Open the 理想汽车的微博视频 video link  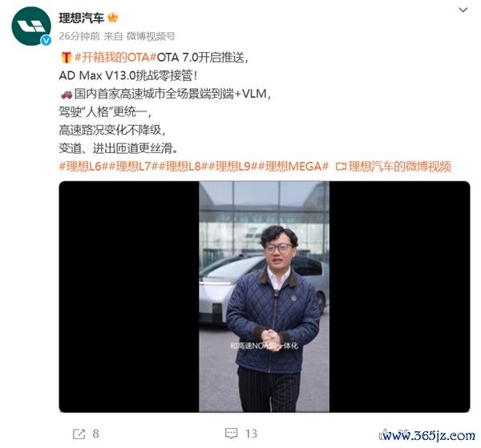(400, 167)
